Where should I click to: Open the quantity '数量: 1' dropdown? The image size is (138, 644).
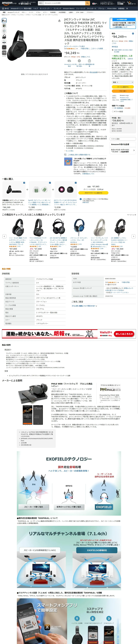tap(123, 82)
